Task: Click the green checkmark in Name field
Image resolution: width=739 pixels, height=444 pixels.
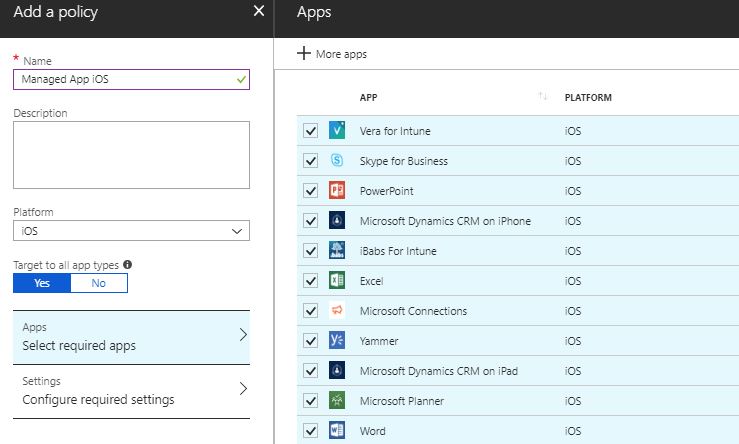Action: pyautogui.click(x=241, y=79)
